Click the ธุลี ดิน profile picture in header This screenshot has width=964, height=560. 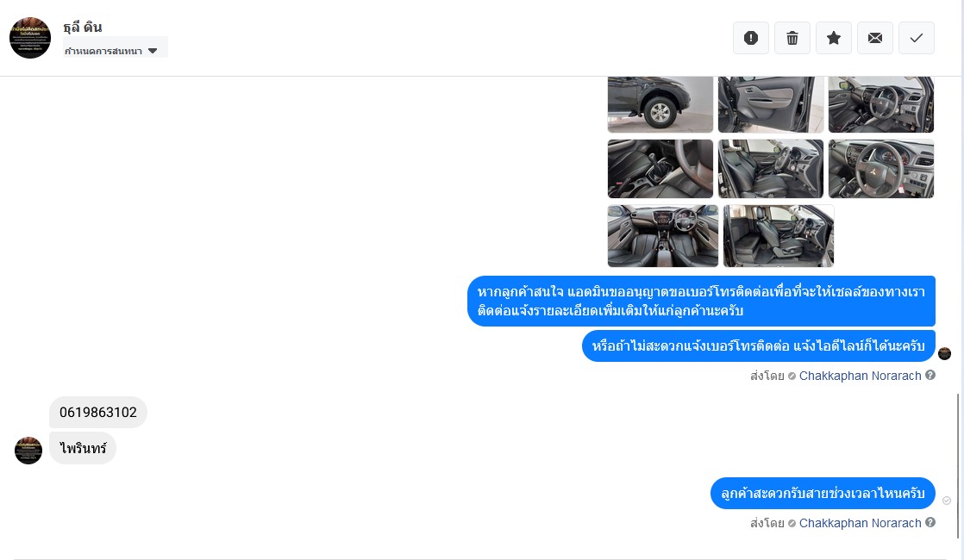point(30,38)
